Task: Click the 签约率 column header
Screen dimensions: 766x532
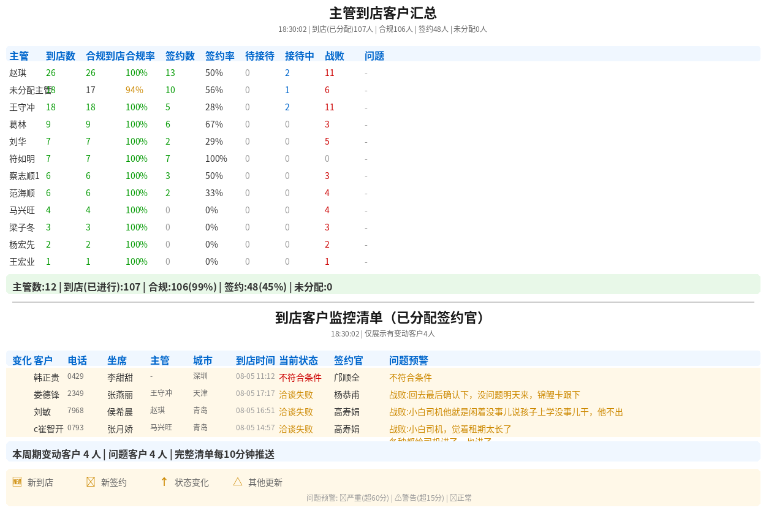Action: [x=220, y=56]
